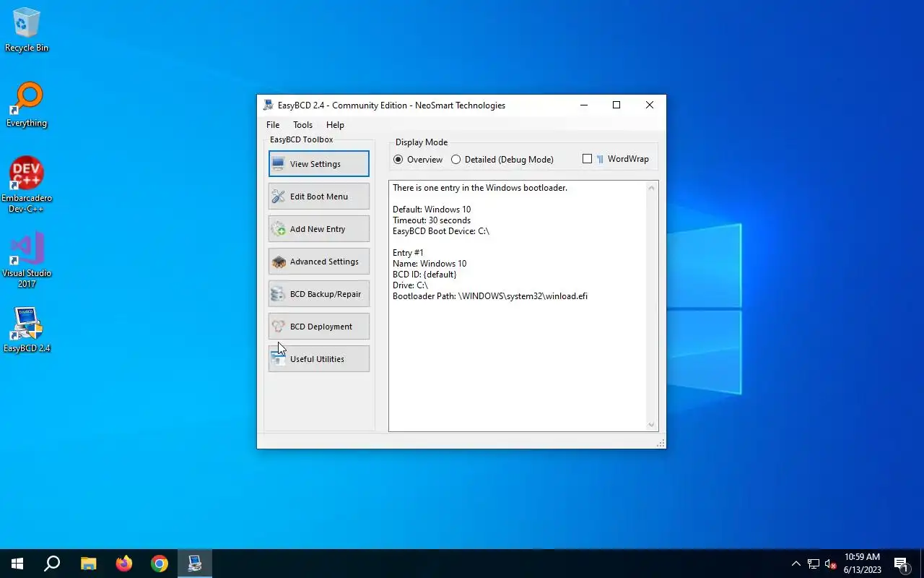The height and width of the screenshot is (578, 924).
Task: Click the 'Drive: C:\' line
Action: point(410,285)
